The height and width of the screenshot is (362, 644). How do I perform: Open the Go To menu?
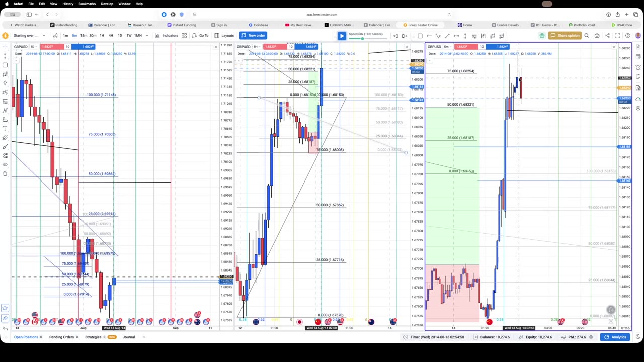coord(200,35)
